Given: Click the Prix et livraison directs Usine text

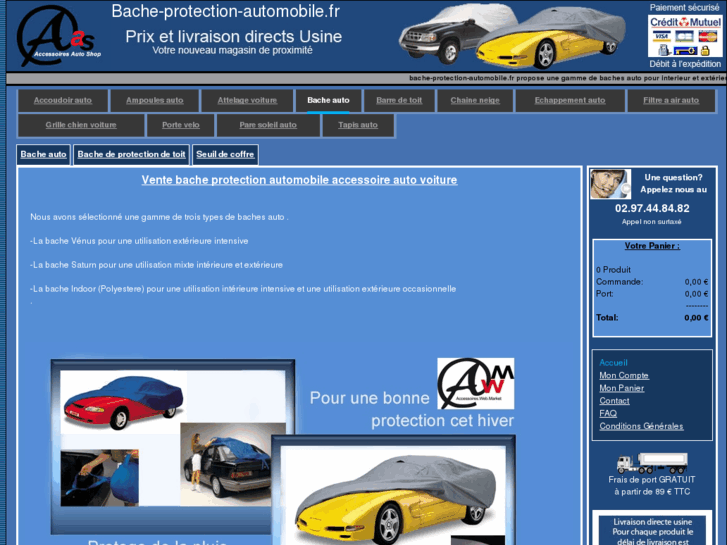Looking at the screenshot, I should [x=234, y=36].
